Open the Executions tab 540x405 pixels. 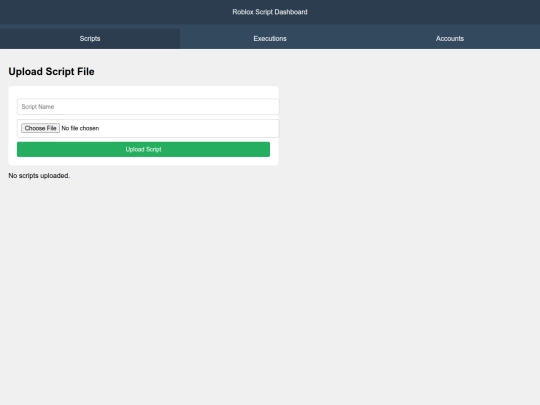point(270,39)
